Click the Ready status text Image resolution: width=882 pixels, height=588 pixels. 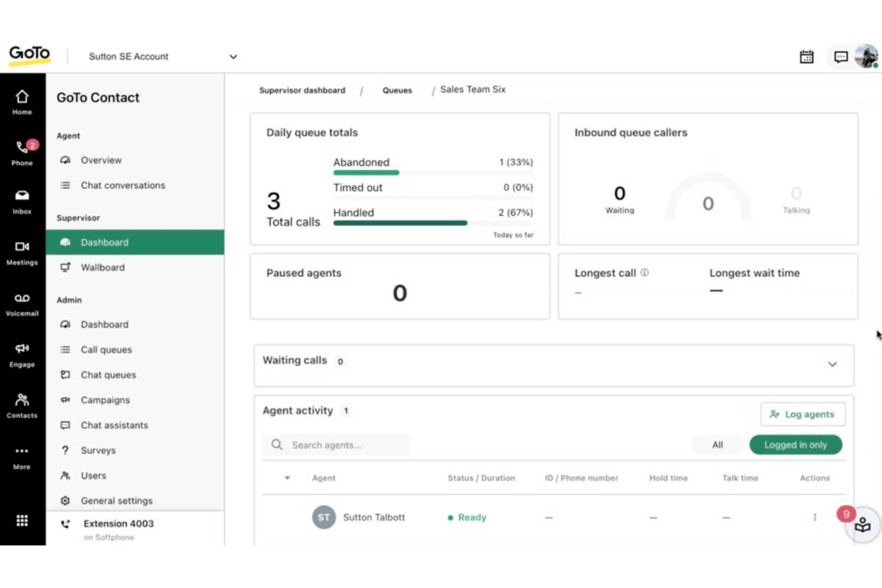pos(472,517)
